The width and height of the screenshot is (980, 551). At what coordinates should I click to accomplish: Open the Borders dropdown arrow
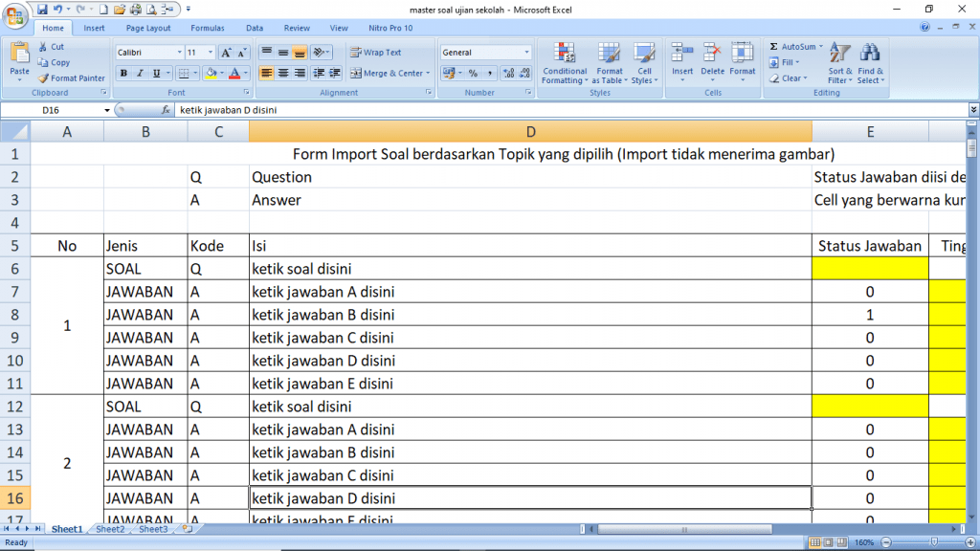195,73
